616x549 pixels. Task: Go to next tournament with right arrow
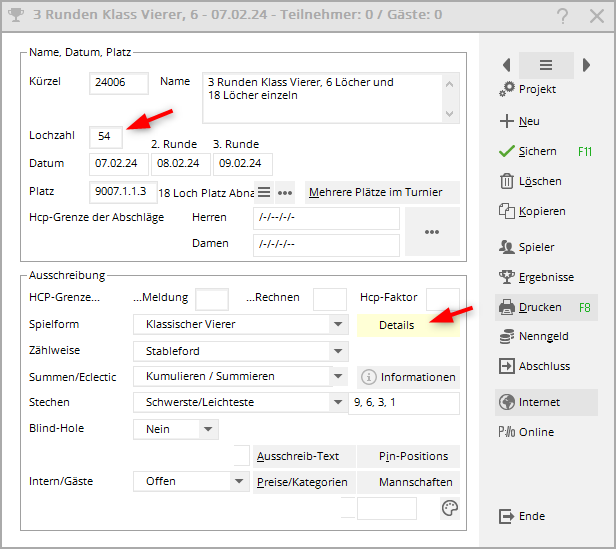[x=586, y=65]
